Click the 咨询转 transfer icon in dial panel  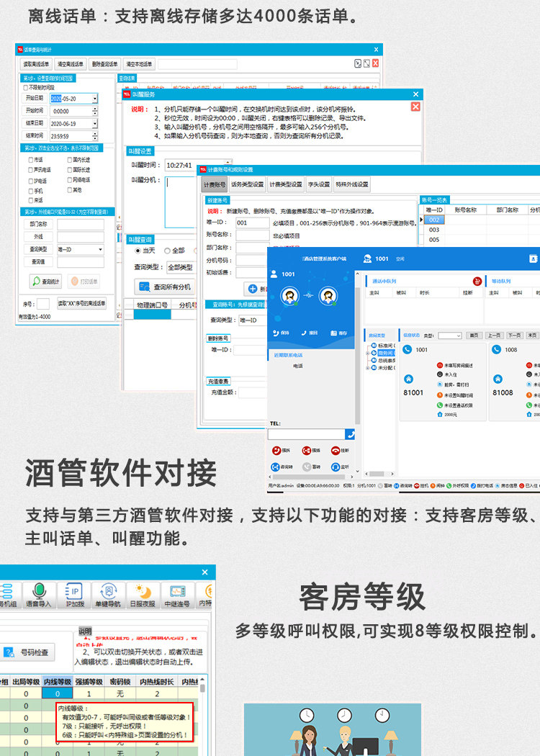[x=275, y=467]
